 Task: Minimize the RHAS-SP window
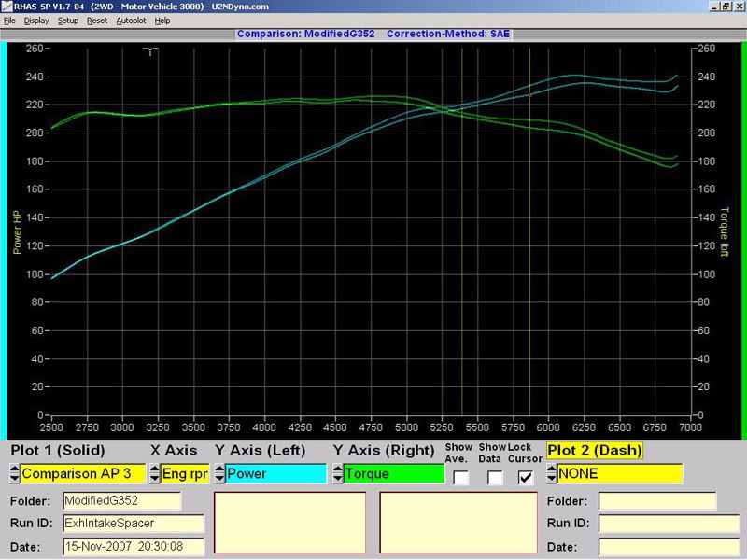pyautogui.click(x=714, y=6)
